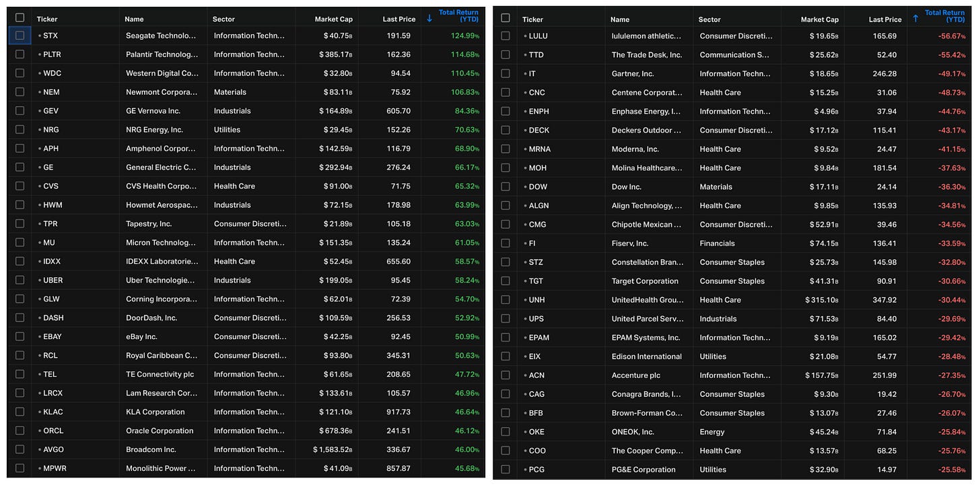Click the 124.99% return value
This screenshot has height=485, width=980.
pos(465,35)
